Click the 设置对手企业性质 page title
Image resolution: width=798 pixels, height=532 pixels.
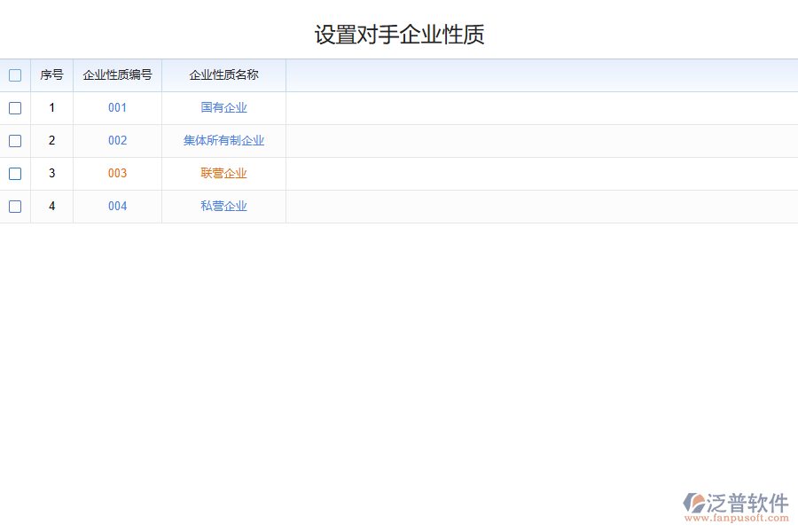tap(398, 35)
